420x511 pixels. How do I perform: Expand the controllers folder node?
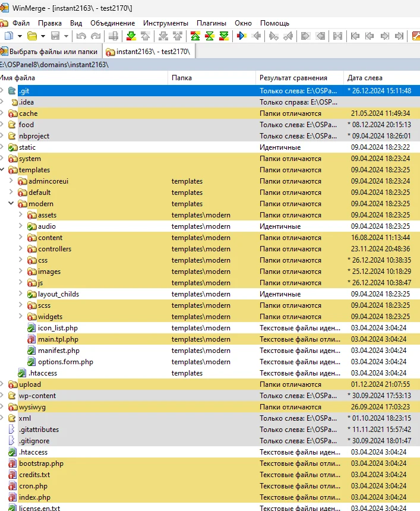click(21, 248)
